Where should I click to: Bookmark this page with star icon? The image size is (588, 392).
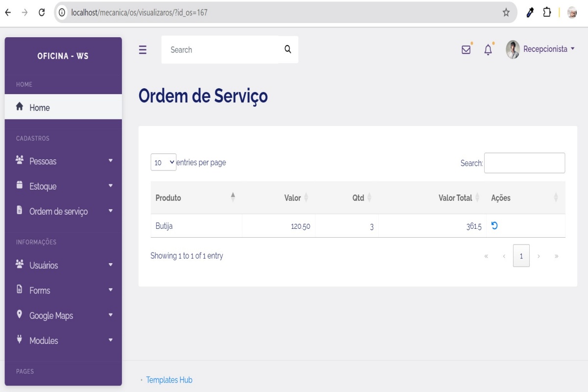(506, 13)
